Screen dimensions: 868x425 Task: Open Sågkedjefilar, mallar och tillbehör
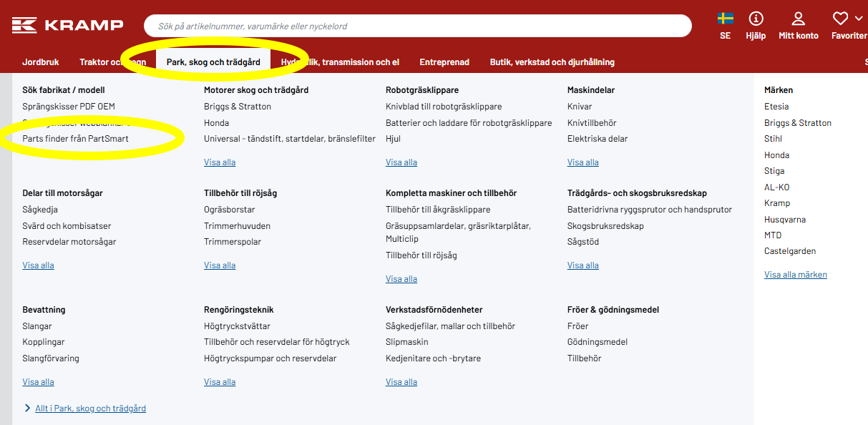(x=450, y=326)
